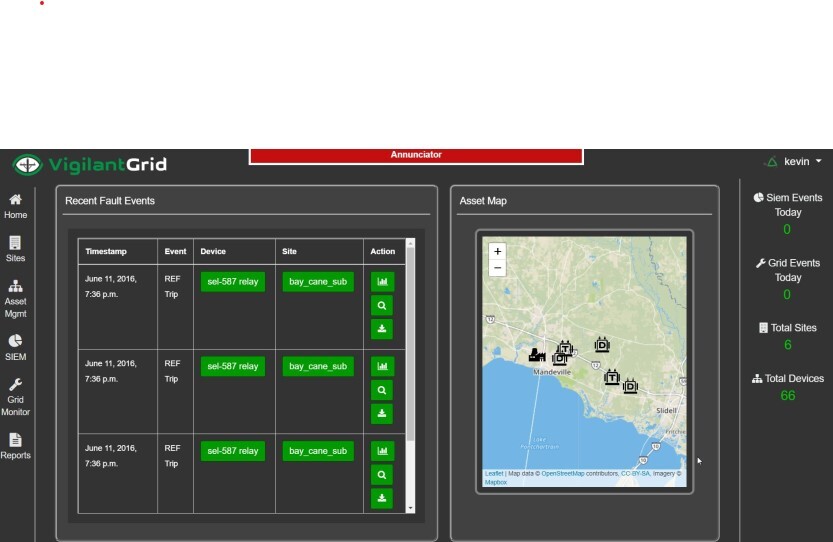Zoom in on the Asset Map
Image resolution: width=833 pixels, height=542 pixels.
coord(497,251)
